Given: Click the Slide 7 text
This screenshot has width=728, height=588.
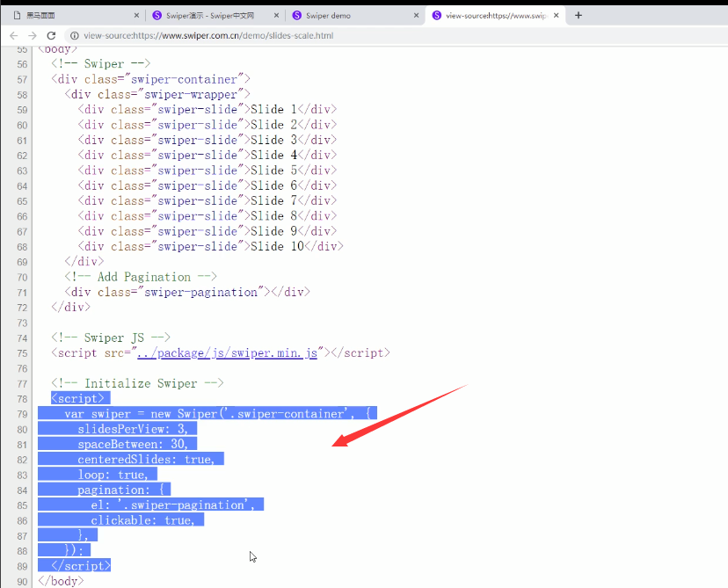Looking at the screenshot, I should tap(274, 201).
